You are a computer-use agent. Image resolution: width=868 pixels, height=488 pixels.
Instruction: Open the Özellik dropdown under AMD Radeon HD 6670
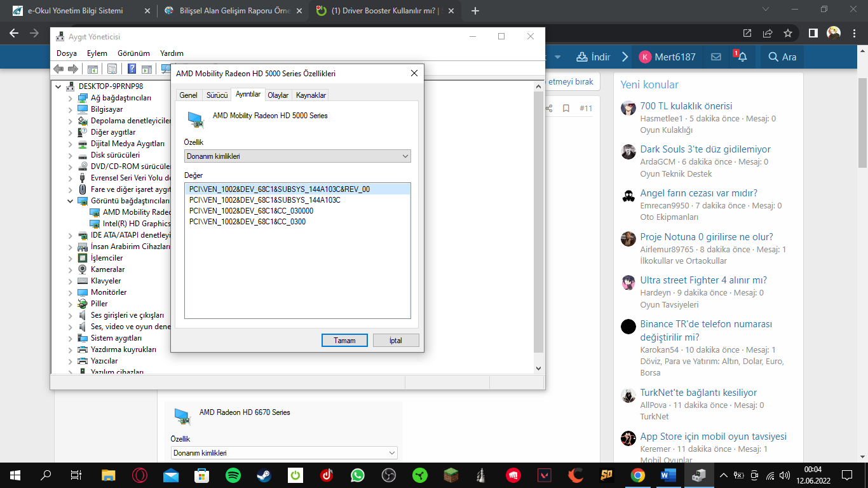pyautogui.click(x=284, y=453)
